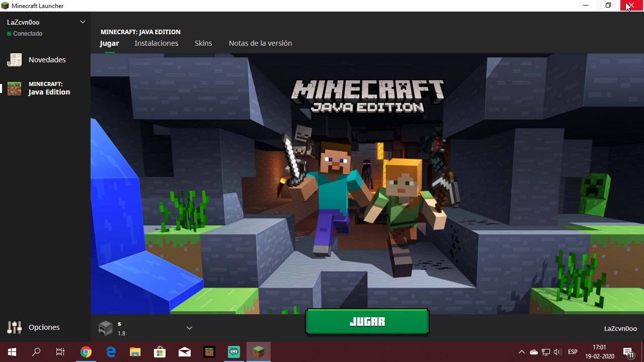The height and width of the screenshot is (362, 644).
Task: Open the notification action center
Action: coord(628,352)
